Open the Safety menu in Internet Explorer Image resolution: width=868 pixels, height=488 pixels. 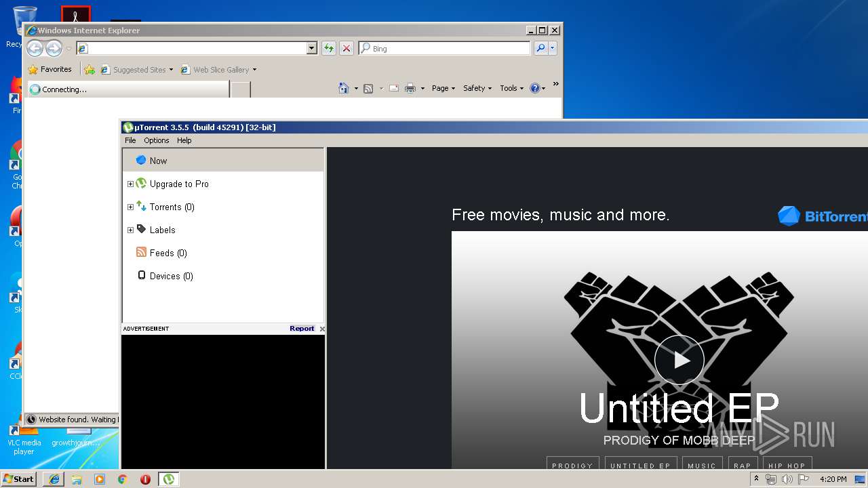(477, 88)
